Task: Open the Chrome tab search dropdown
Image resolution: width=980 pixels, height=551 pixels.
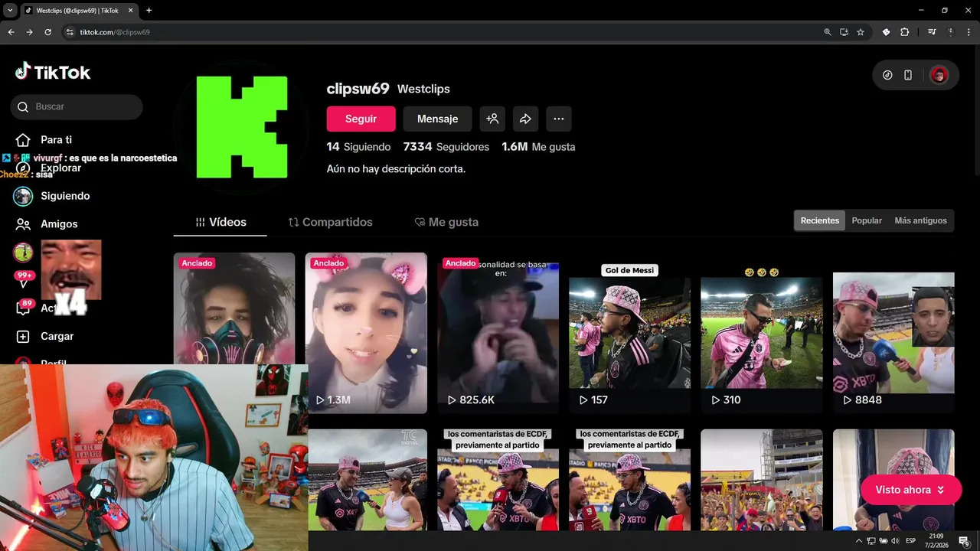Action: (x=10, y=11)
